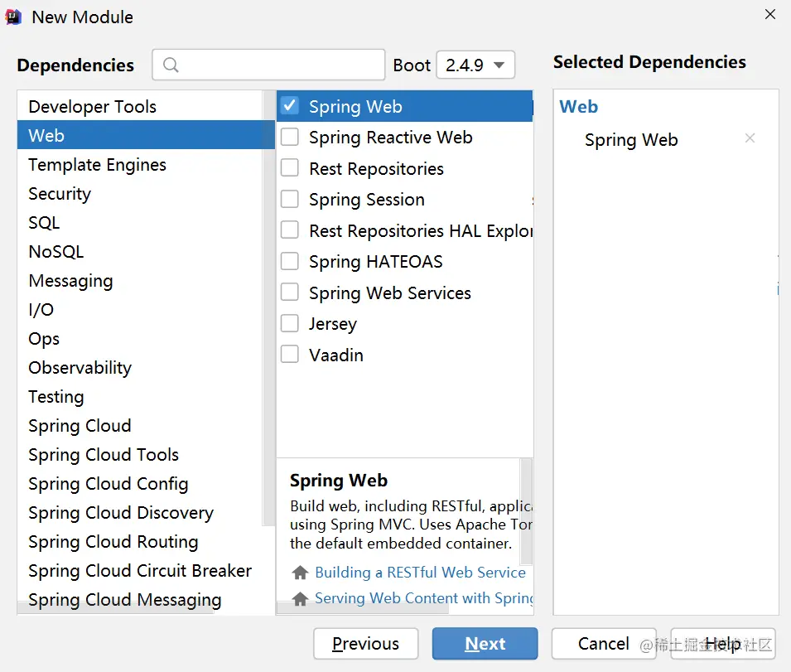
Task: Remove Spring Web from selected dependencies
Action: point(750,138)
